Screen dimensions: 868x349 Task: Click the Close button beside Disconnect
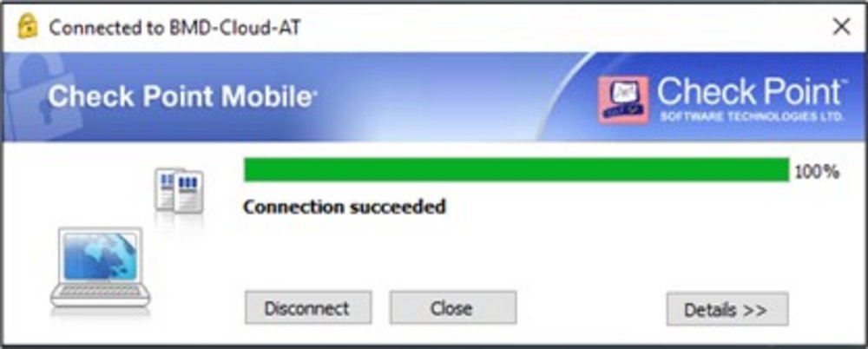coord(453,308)
